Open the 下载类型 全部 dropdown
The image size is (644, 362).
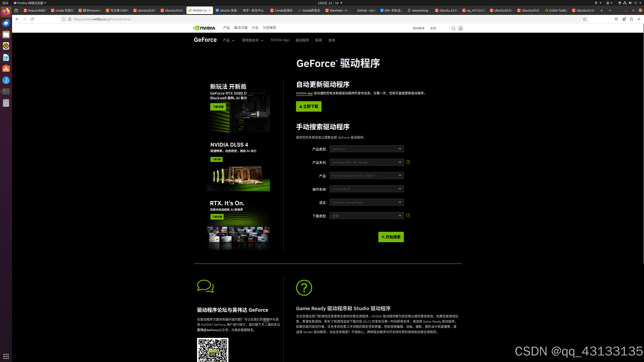pyautogui.click(x=366, y=216)
